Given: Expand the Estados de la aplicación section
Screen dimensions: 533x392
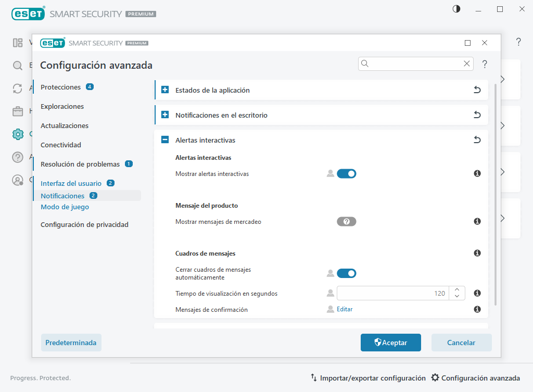Looking at the screenshot, I should pyautogui.click(x=165, y=90).
